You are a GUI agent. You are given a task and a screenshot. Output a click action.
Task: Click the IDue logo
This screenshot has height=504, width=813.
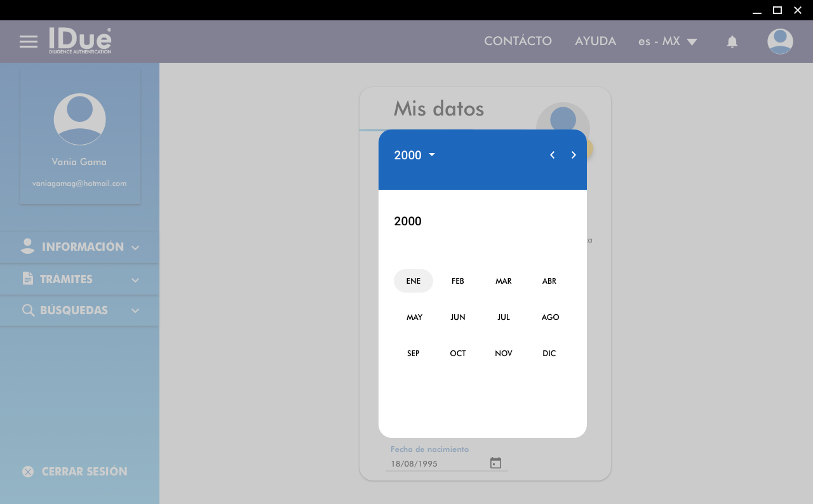[81, 41]
